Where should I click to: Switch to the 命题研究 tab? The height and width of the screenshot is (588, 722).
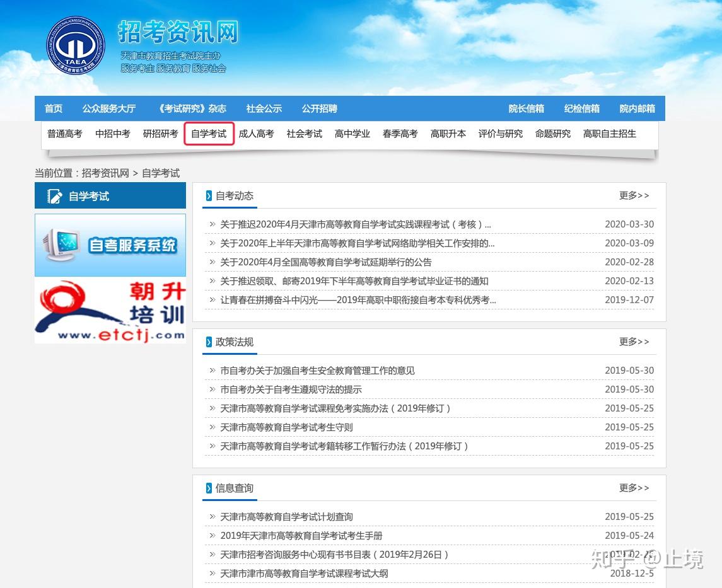click(x=553, y=134)
